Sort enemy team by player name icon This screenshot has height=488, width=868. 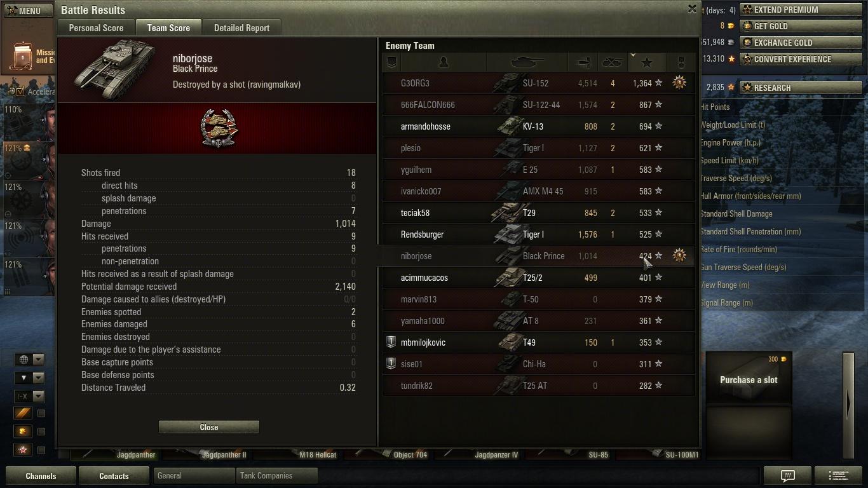point(444,62)
